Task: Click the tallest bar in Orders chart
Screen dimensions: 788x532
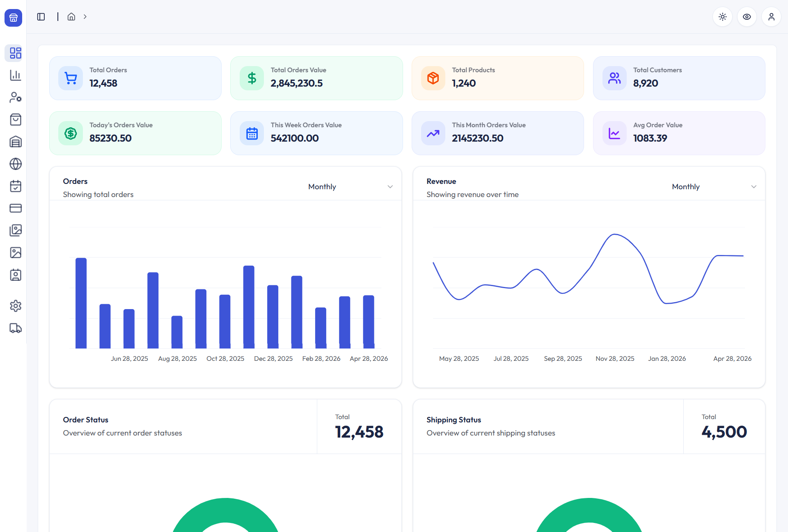Action: (x=81, y=303)
